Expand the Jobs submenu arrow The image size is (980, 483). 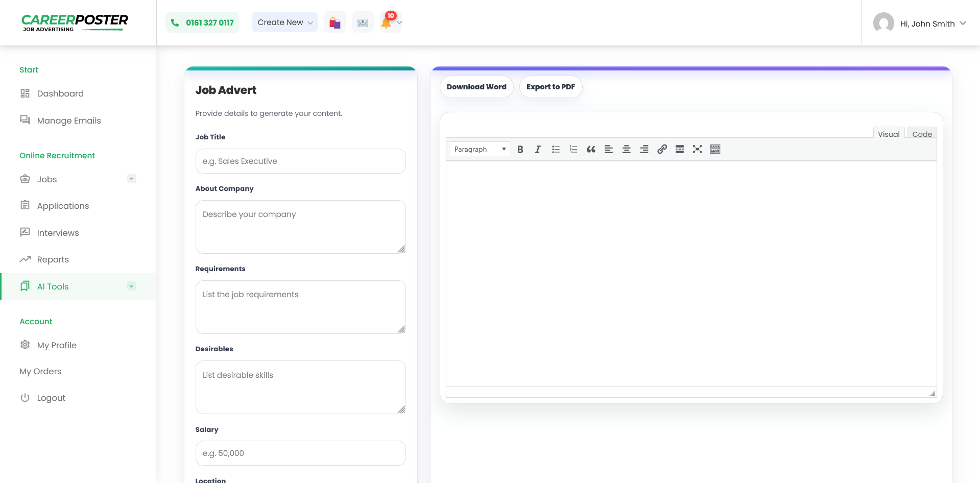click(x=132, y=179)
